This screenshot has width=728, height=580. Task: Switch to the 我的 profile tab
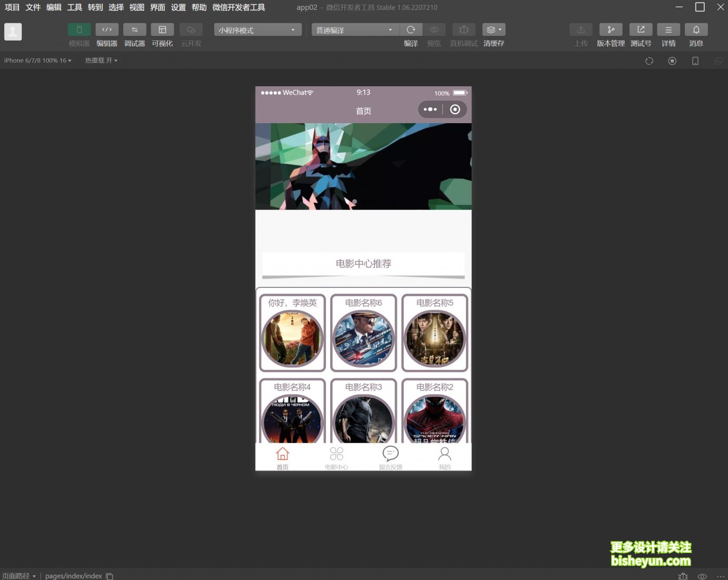click(445, 458)
